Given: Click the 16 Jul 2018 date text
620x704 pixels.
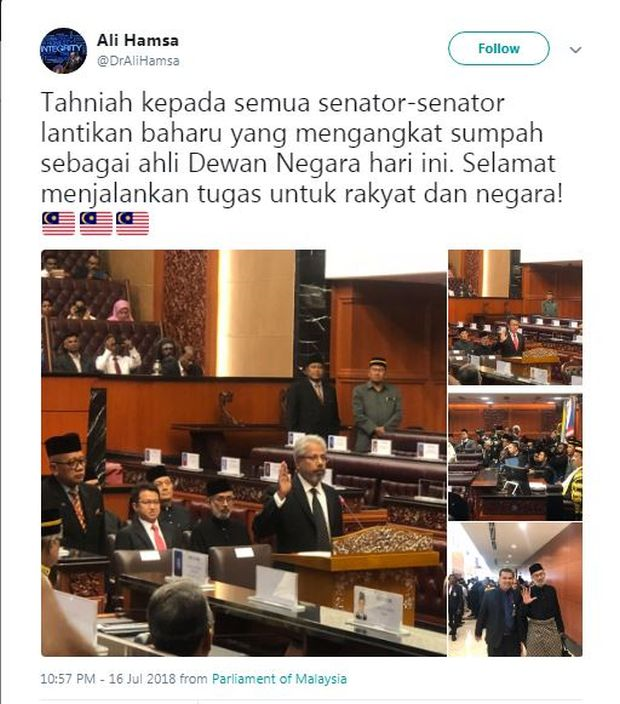Looking at the screenshot, I should [142, 679].
